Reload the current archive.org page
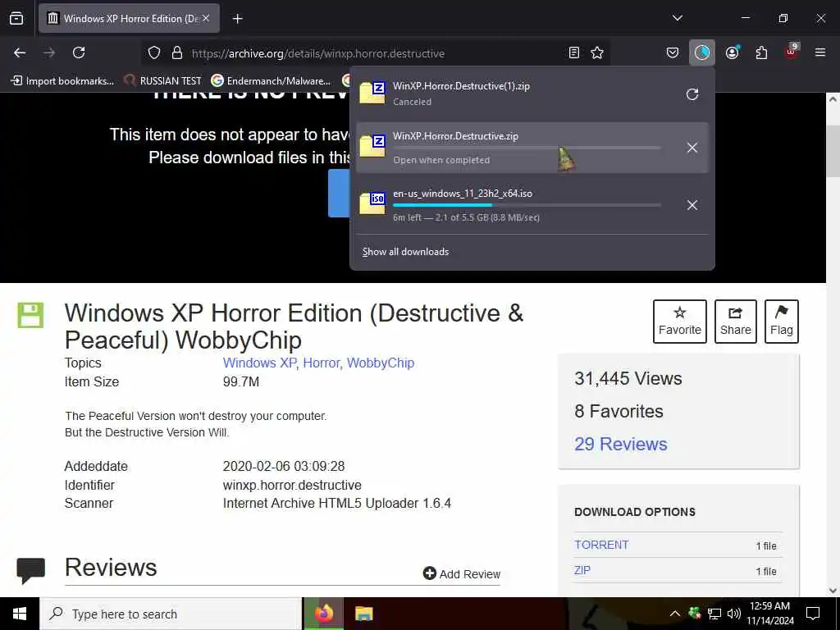Viewport: 840px width, 630px height. point(79,52)
